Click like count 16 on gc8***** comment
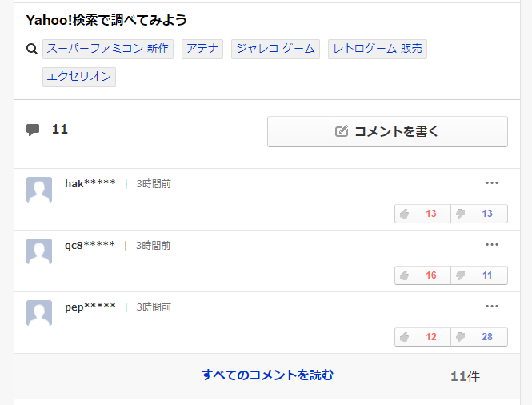This screenshot has height=405, width=532. [x=431, y=275]
